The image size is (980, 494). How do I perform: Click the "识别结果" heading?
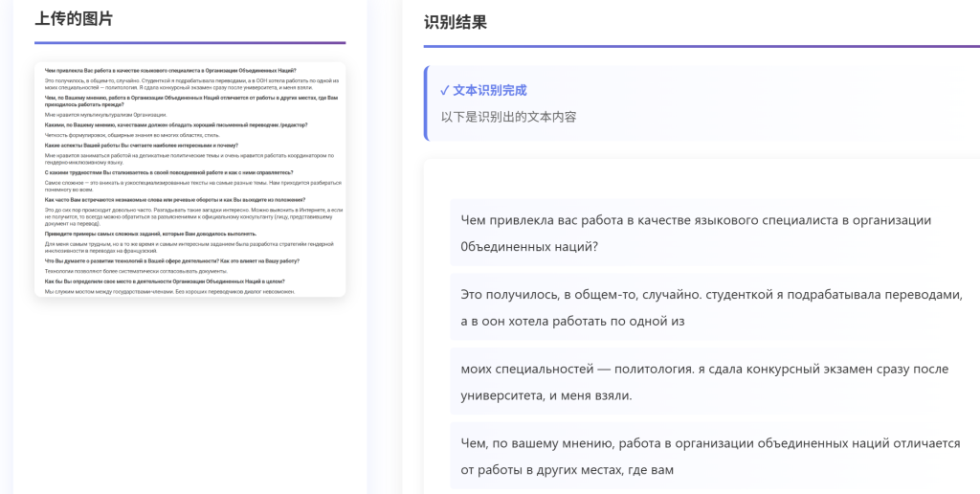tap(455, 23)
